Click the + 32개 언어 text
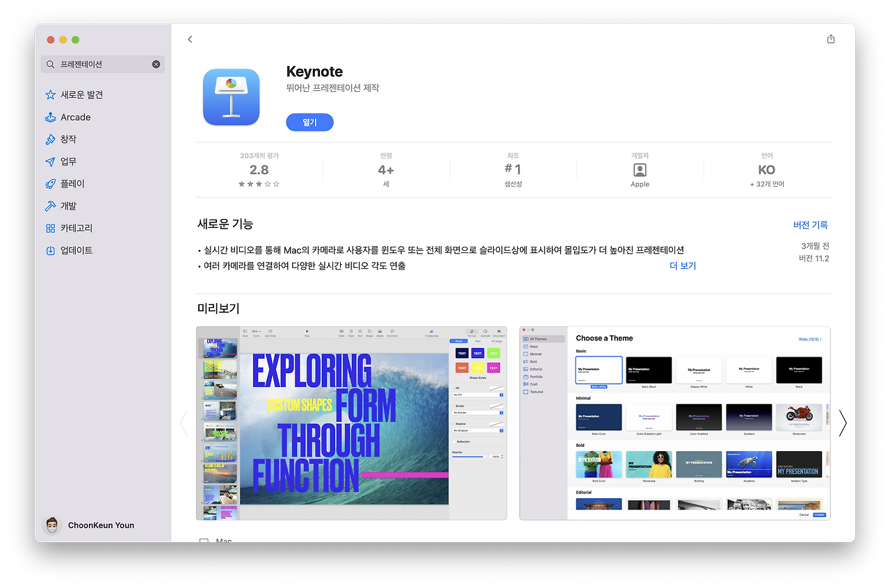Viewport: 890px width, 588px height. click(x=767, y=184)
